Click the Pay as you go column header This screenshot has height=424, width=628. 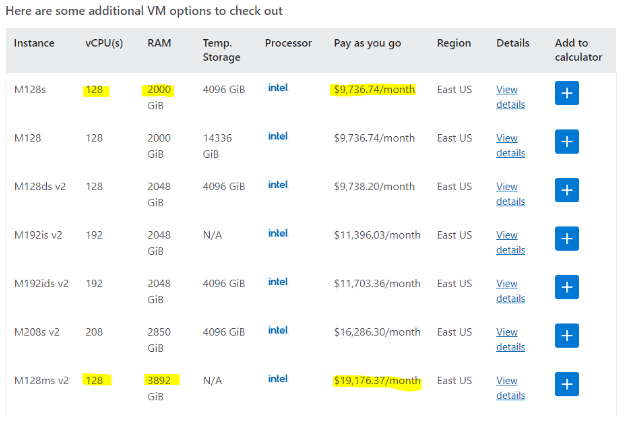click(367, 43)
